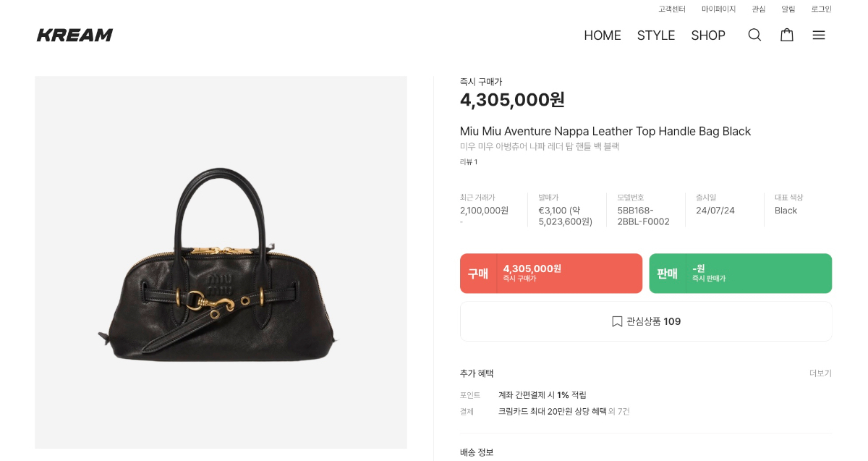Image resolution: width=868 pixels, height=461 pixels.
Task: Click the green 판매 sell button
Action: 740,274
